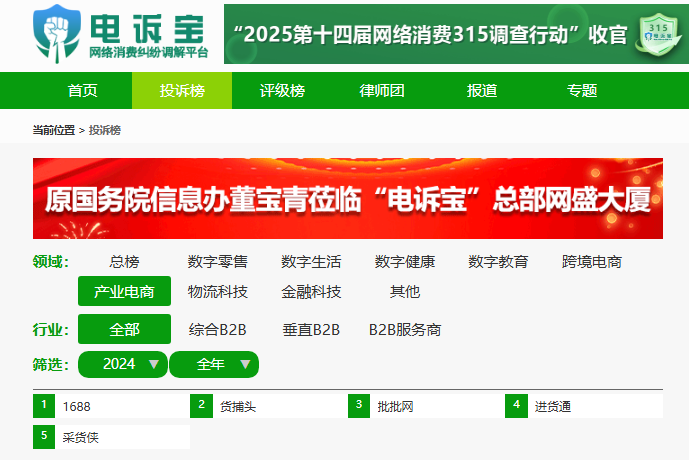Select the 数字零售 domain filter
Screen dimensions: 689x460
pyautogui.click(x=218, y=262)
